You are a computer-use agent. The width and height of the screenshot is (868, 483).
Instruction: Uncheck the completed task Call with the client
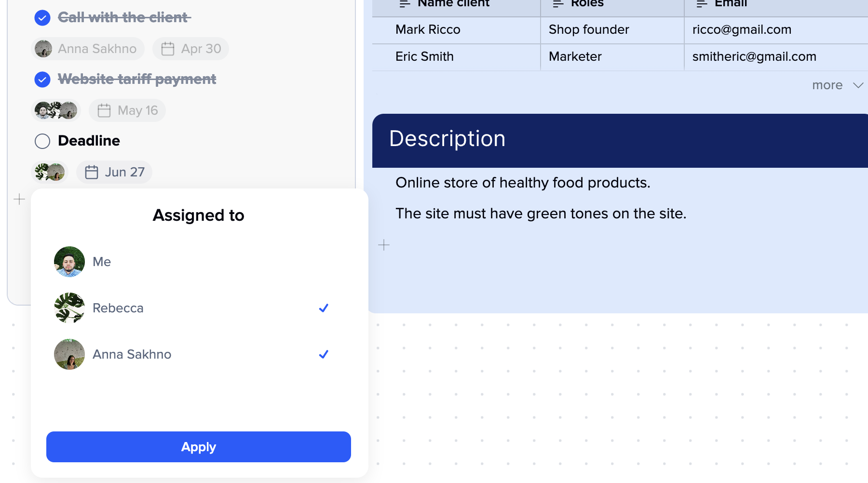(x=42, y=18)
